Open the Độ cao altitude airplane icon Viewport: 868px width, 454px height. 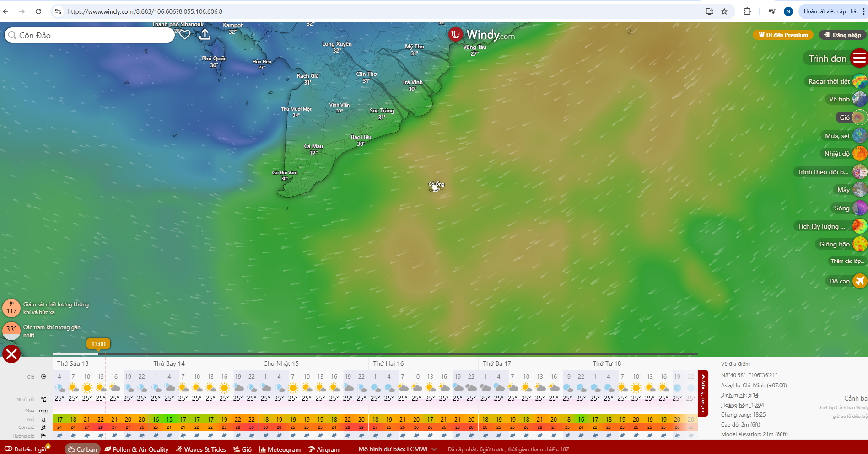tap(859, 281)
